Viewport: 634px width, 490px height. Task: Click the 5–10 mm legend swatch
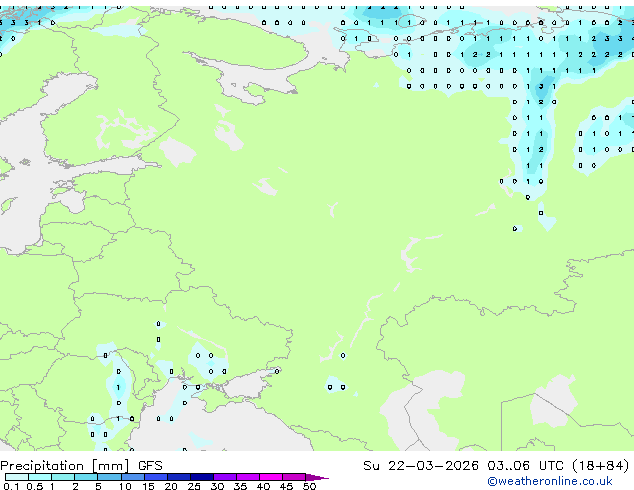[x=109, y=477]
